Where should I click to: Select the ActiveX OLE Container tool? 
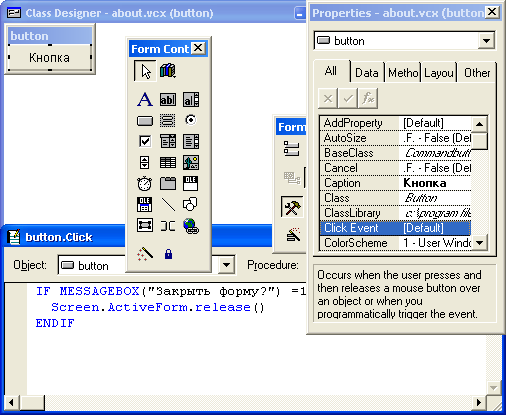pyautogui.click(x=191, y=184)
